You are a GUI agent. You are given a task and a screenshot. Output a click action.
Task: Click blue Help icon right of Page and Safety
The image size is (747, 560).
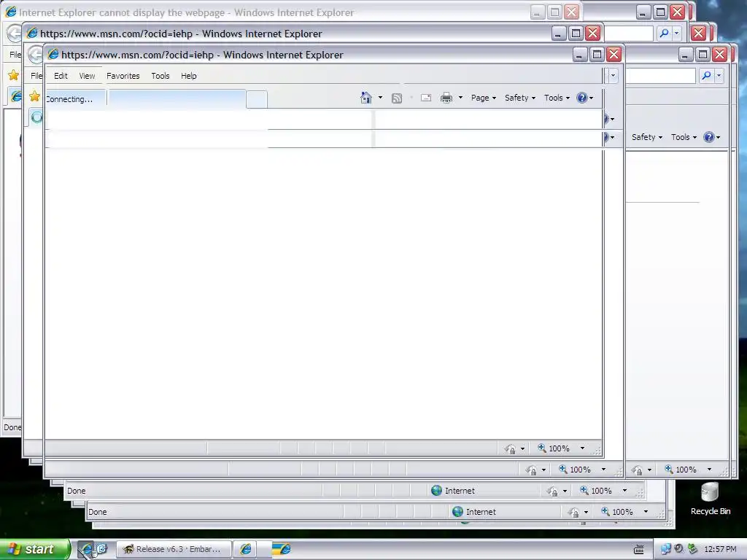tap(581, 98)
